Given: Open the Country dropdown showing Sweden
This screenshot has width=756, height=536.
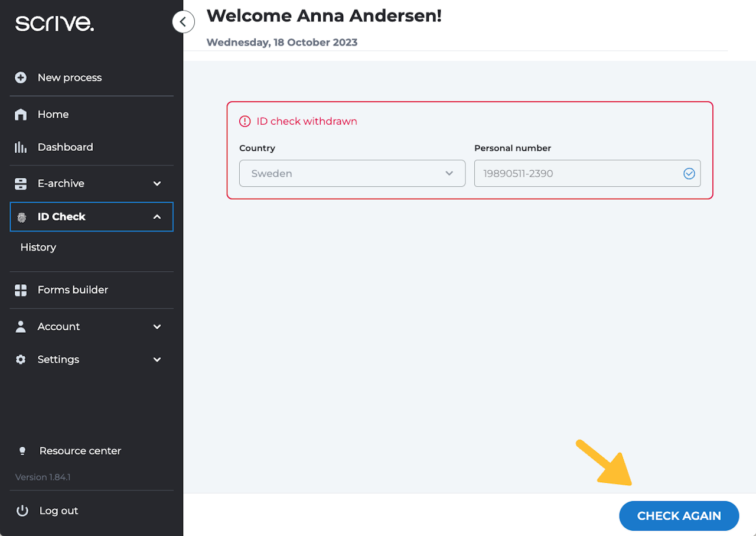Looking at the screenshot, I should 352,174.
